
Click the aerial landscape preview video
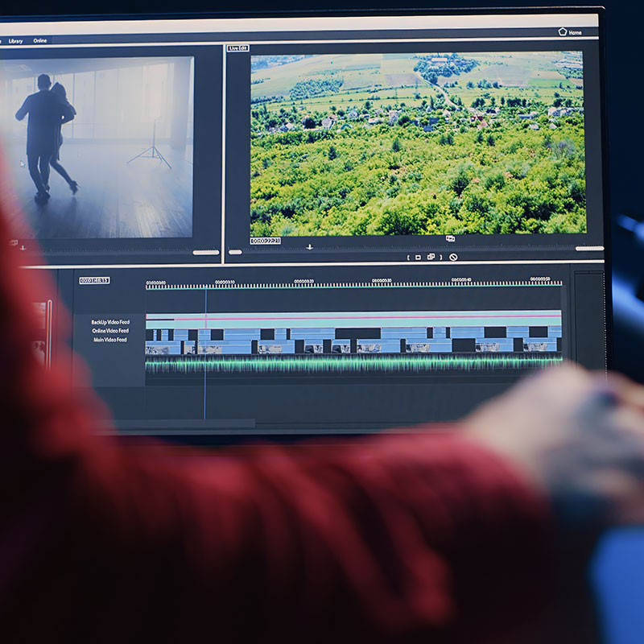[x=418, y=144]
